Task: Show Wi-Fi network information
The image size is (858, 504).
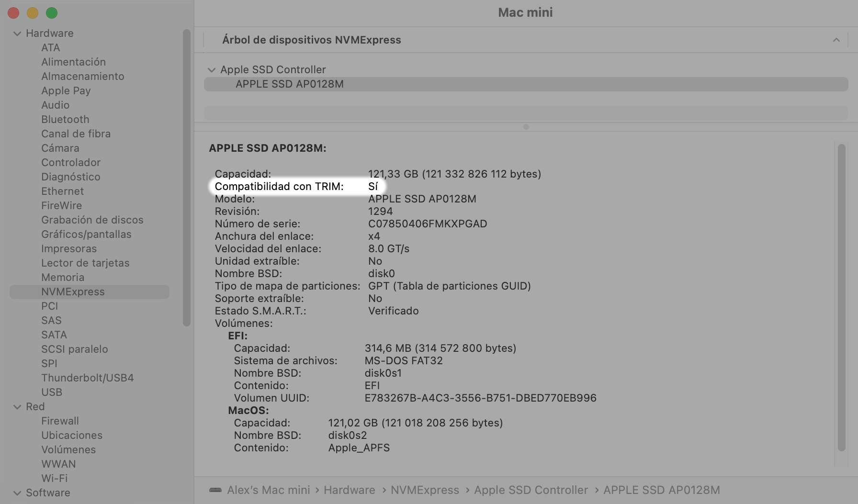Action: [x=54, y=479]
